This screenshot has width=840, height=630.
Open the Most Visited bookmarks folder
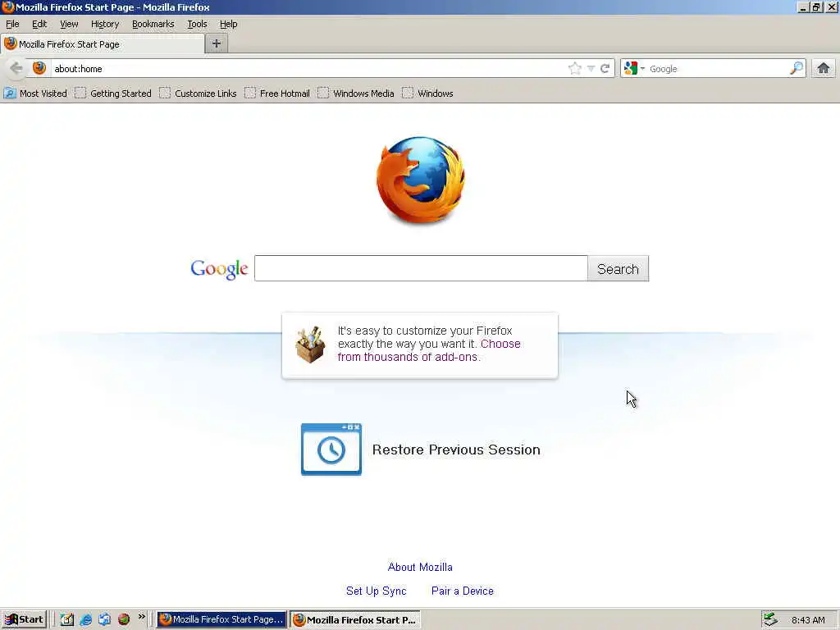(x=36, y=94)
